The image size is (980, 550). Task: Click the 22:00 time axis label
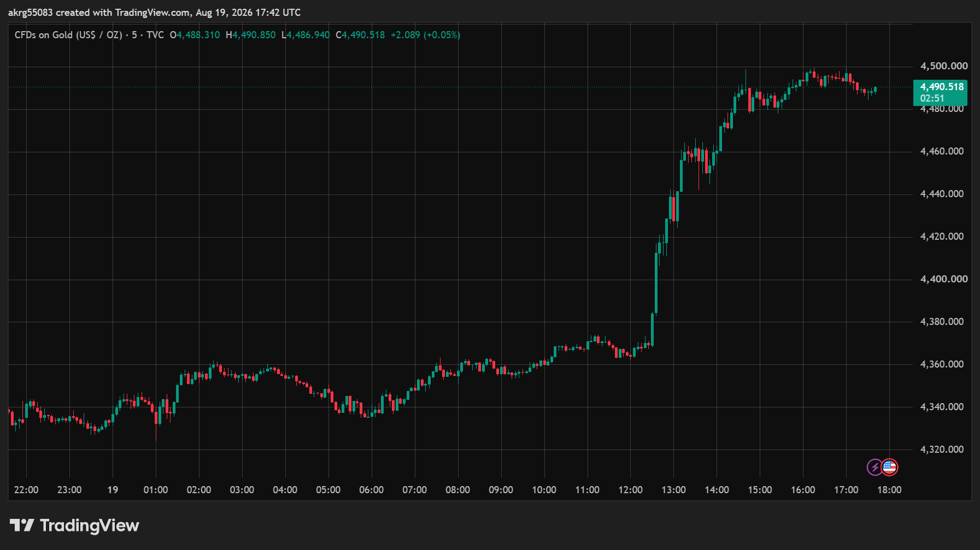pyautogui.click(x=26, y=490)
